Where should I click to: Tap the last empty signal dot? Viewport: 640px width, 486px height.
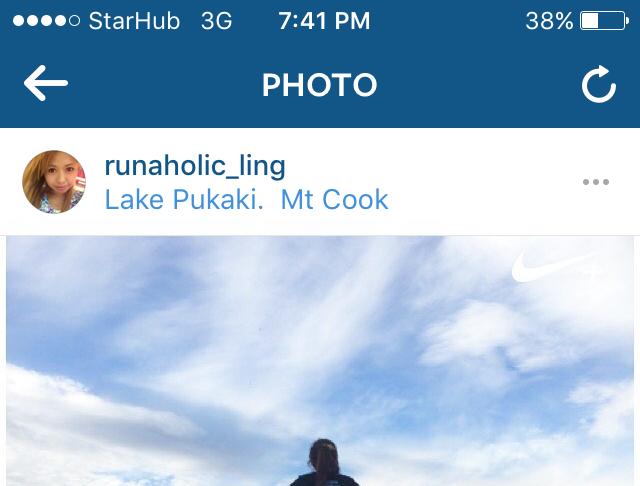point(74,21)
